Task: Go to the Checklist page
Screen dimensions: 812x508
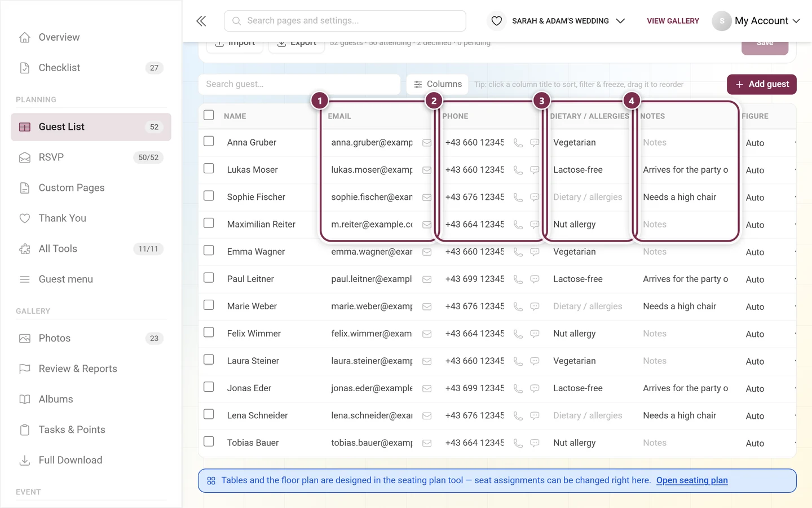Action: (x=91, y=68)
